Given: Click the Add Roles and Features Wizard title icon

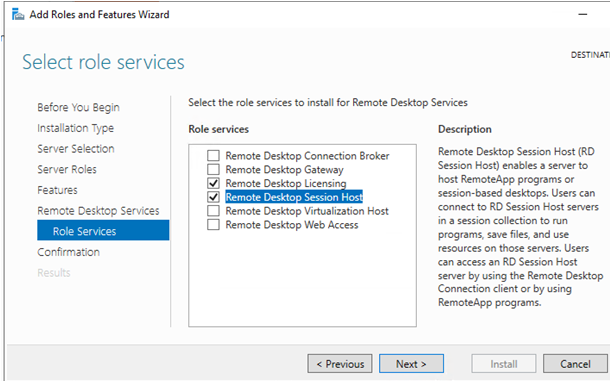Looking at the screenshot, I should point(18,15).
